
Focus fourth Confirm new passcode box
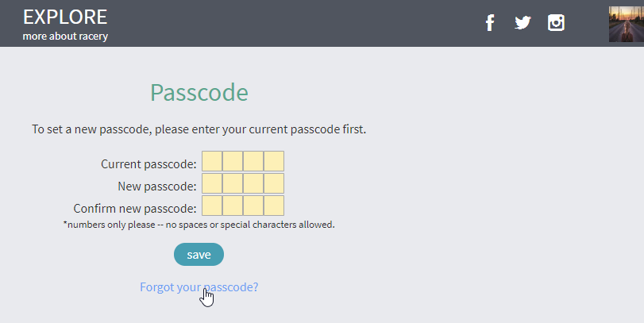273,206
